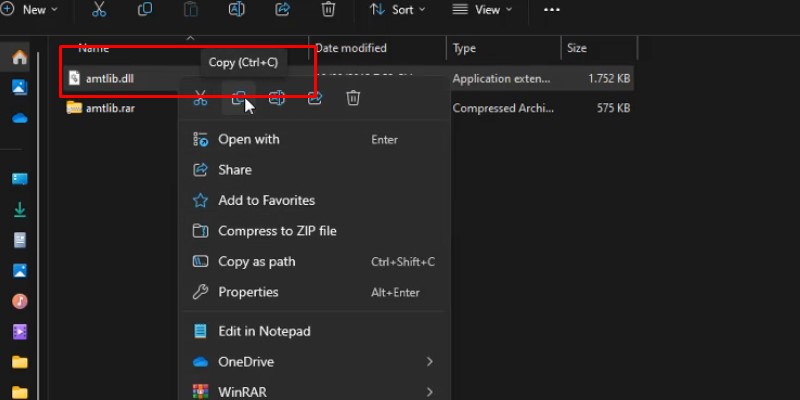Open Properties from the context menu
The width and height of the screenshot is (800, 400).
[x=248, y=292]
